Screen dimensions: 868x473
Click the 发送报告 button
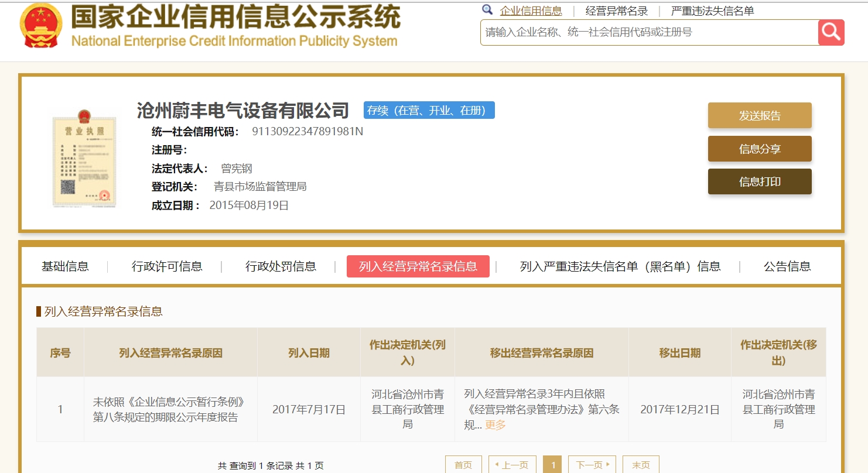760,115
